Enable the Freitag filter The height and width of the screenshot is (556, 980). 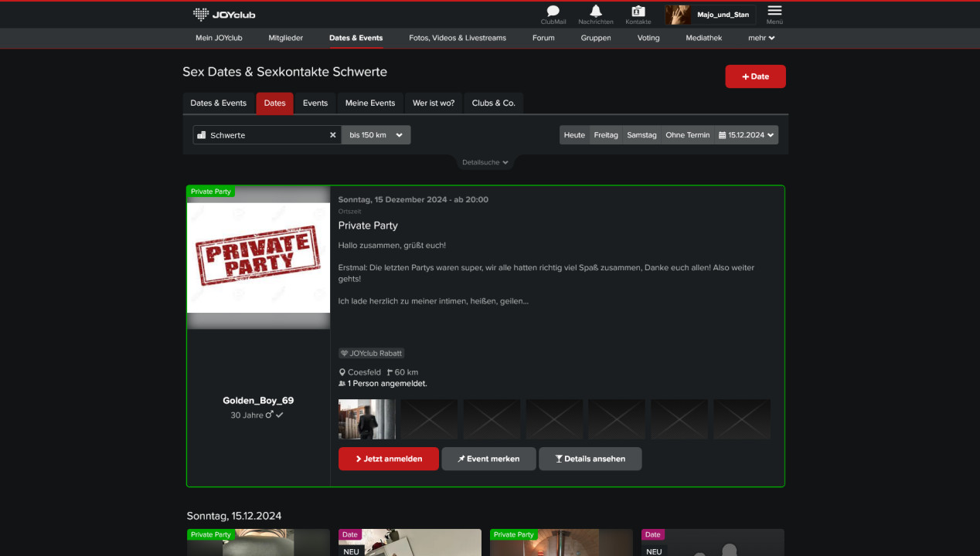[606, 134]
